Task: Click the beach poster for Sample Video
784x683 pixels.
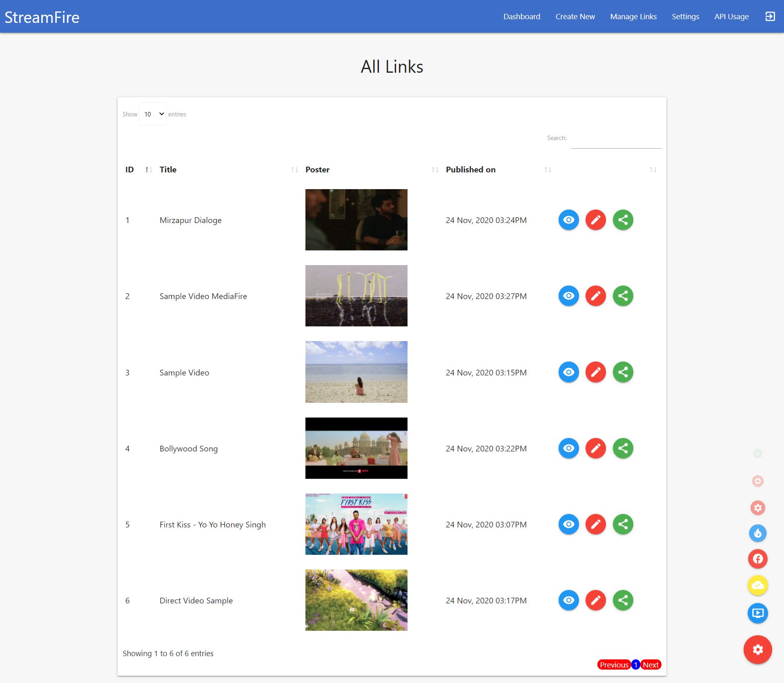Action: [356, 372]
